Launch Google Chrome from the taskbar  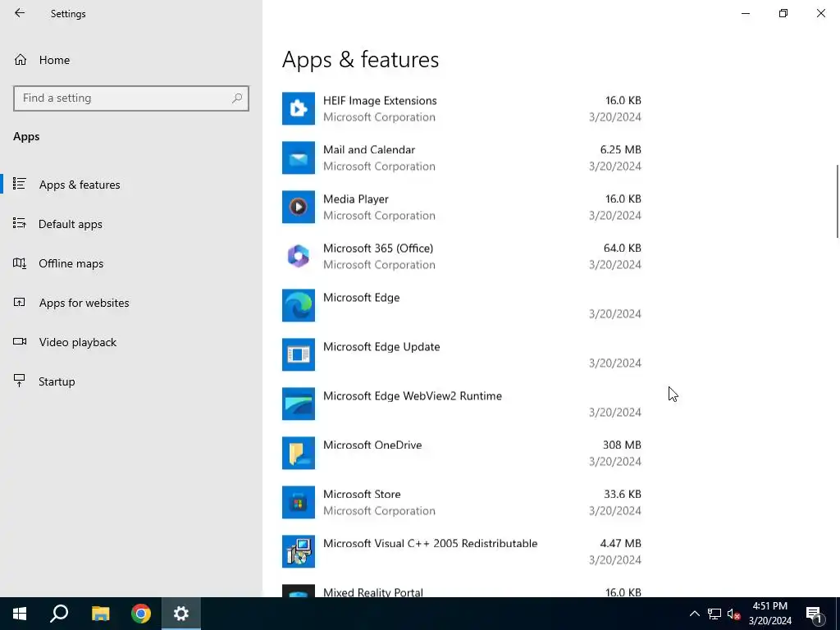(x=141, y=614)
